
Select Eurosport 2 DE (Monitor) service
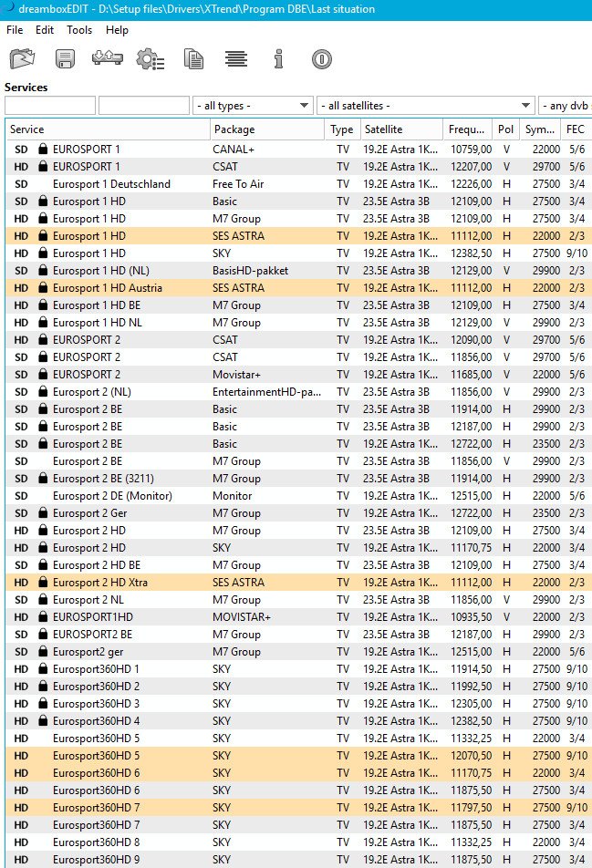[x=298, y=495]
